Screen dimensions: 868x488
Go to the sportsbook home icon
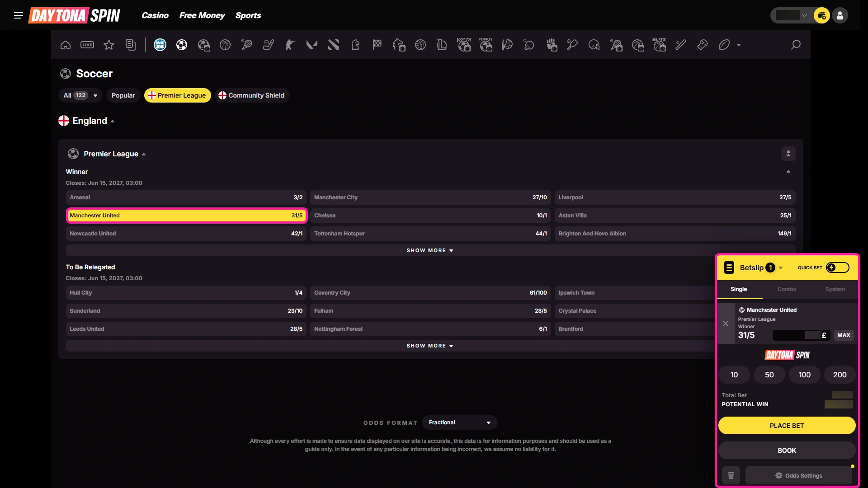(66, 45)
